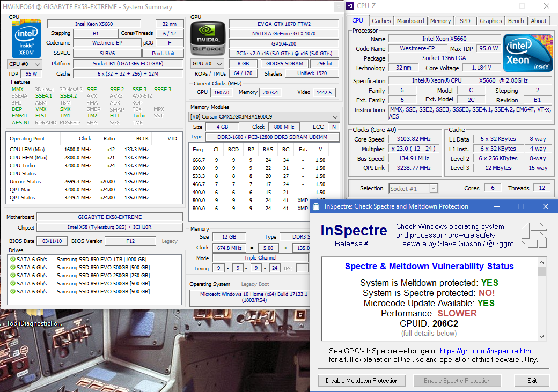This screenshot has height=392, width=558.
Task: Click the Intel Xeon inside logo in CPU-Z
Action: [528, 54]
